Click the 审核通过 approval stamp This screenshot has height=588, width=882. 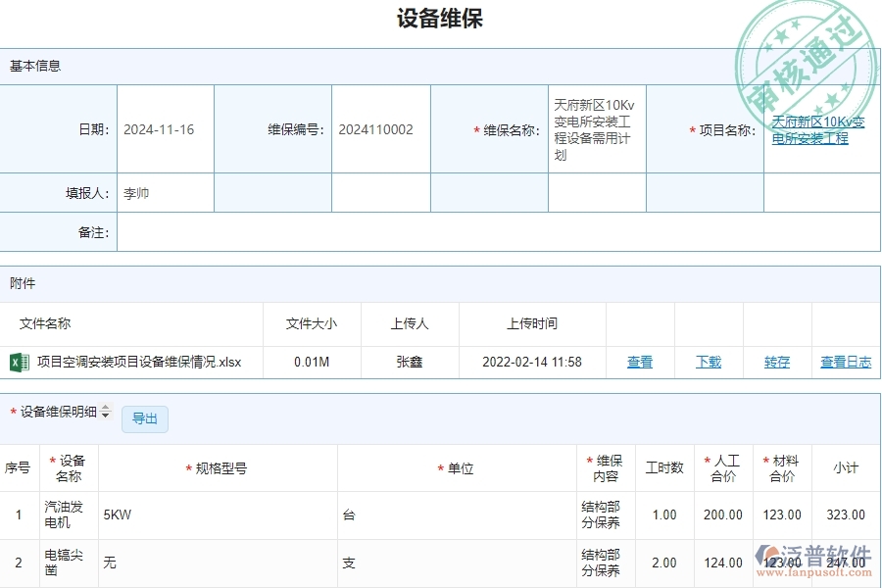pyautogui.click(x=806, y=54)
